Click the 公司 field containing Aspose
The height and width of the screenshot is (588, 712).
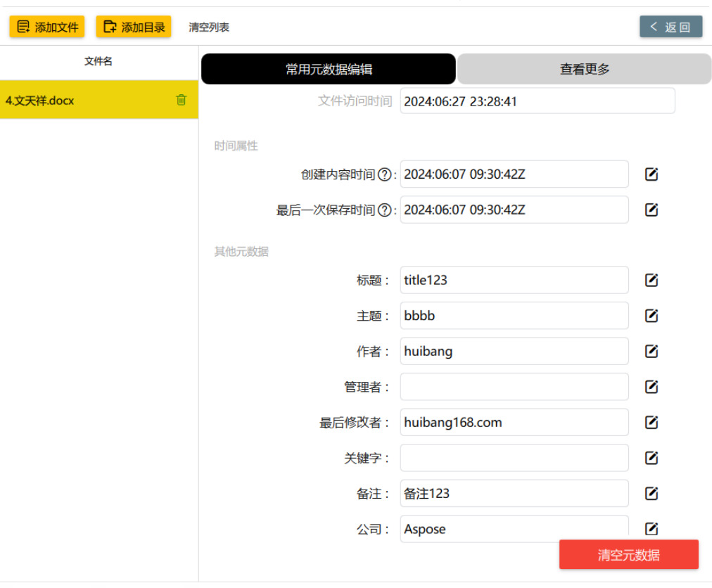[514, 528]
